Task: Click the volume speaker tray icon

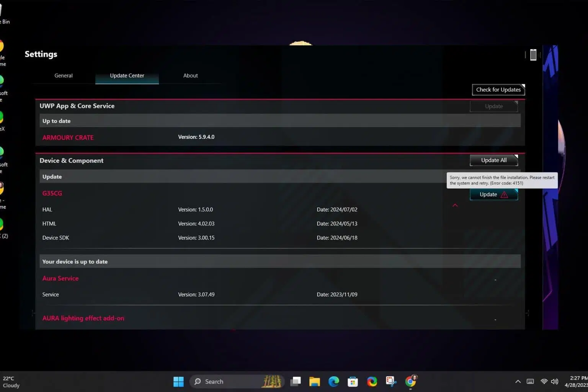Action: click(554, 381)
